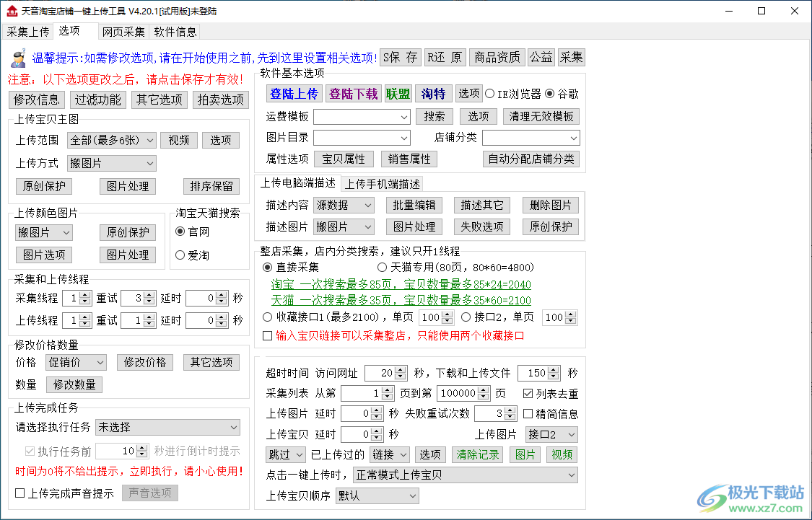Click the 删除图片 button
812x520 pixels.
point(551,206)
